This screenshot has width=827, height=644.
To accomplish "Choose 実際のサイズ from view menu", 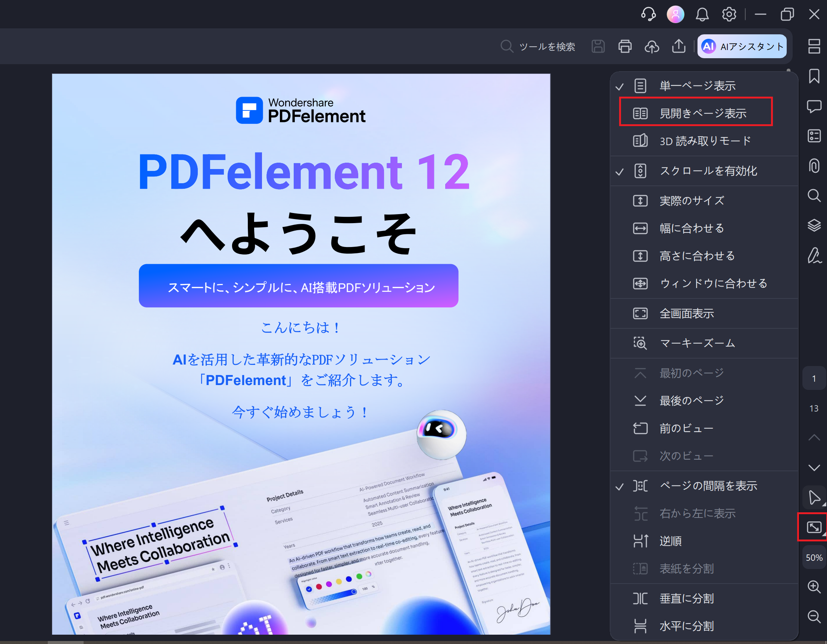I will tap(704, 201).
